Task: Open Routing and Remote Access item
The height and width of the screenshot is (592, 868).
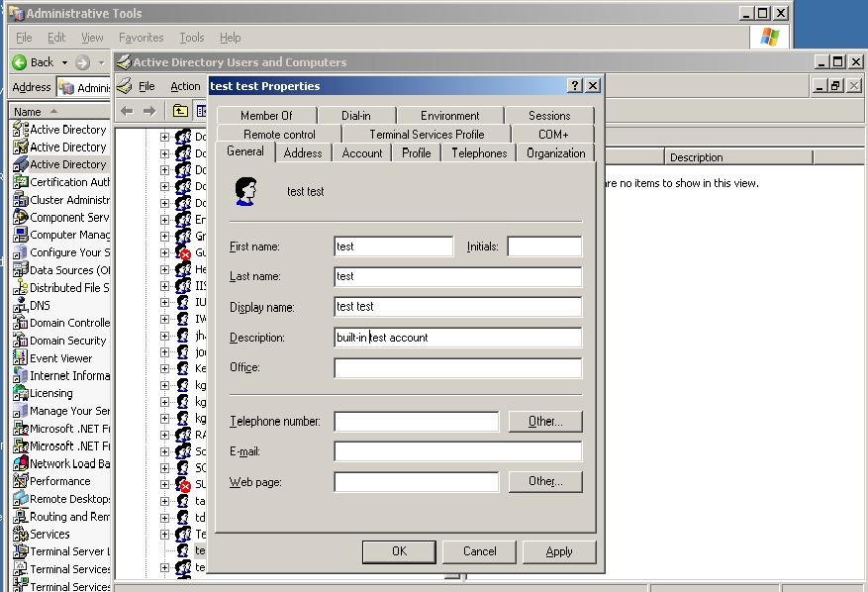Action: (61, 517)
